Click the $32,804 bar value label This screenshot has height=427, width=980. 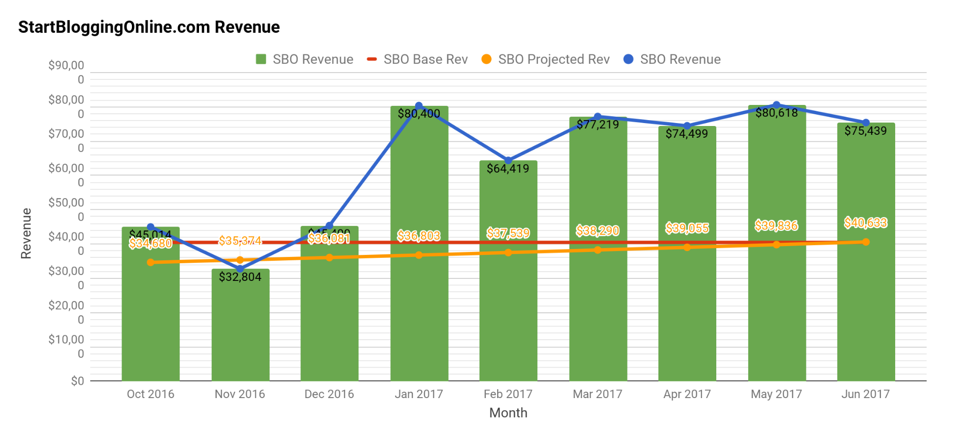click(240, 277)
